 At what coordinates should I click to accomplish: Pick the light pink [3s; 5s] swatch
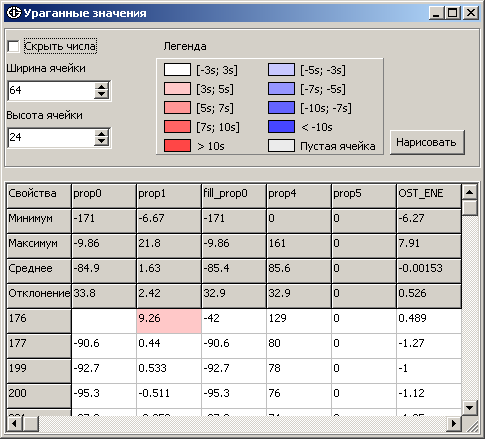(x=177, y=89)
